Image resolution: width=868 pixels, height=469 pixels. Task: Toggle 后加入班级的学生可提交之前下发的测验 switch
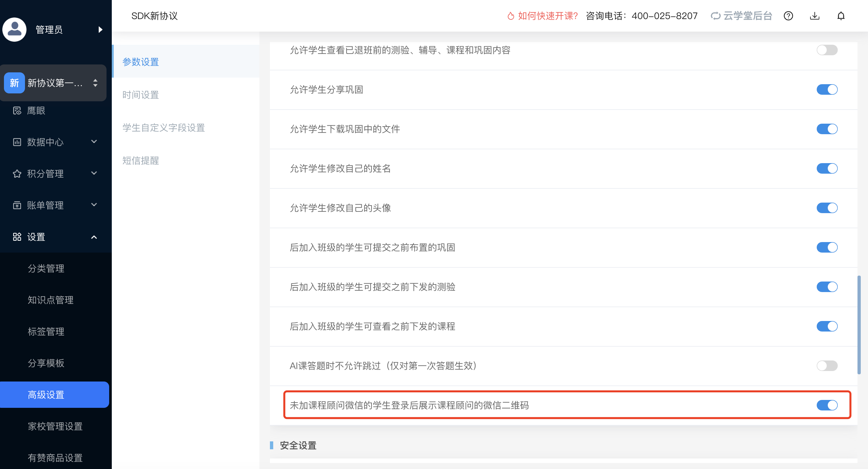click(827, 286)
